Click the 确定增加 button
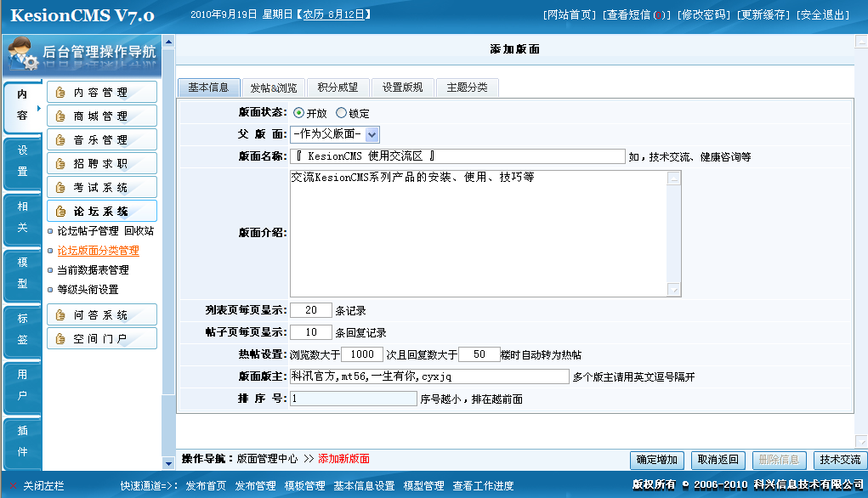Viewport: 868px width, 498px height. [657, 460]
